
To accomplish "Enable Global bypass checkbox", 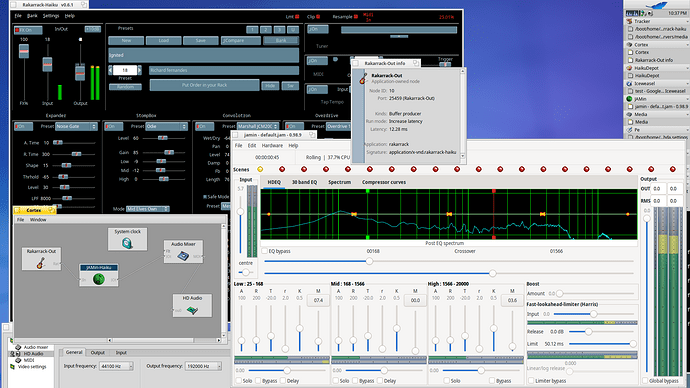I will tap(645, 381).
